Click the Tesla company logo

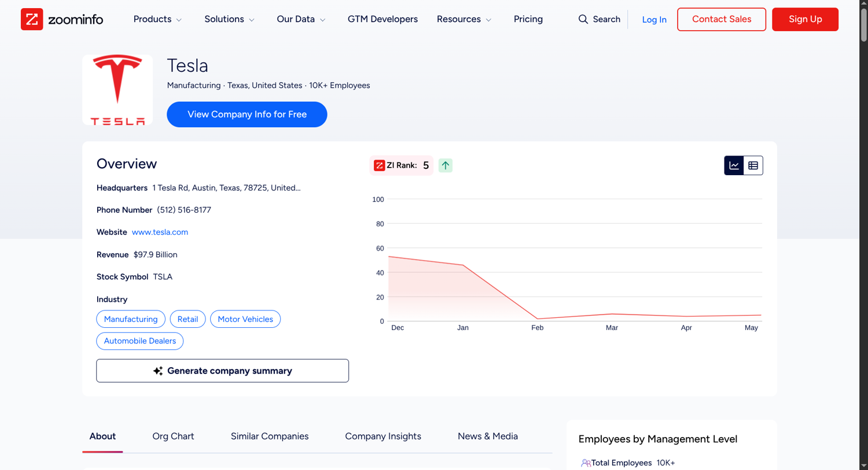[117, 90]
